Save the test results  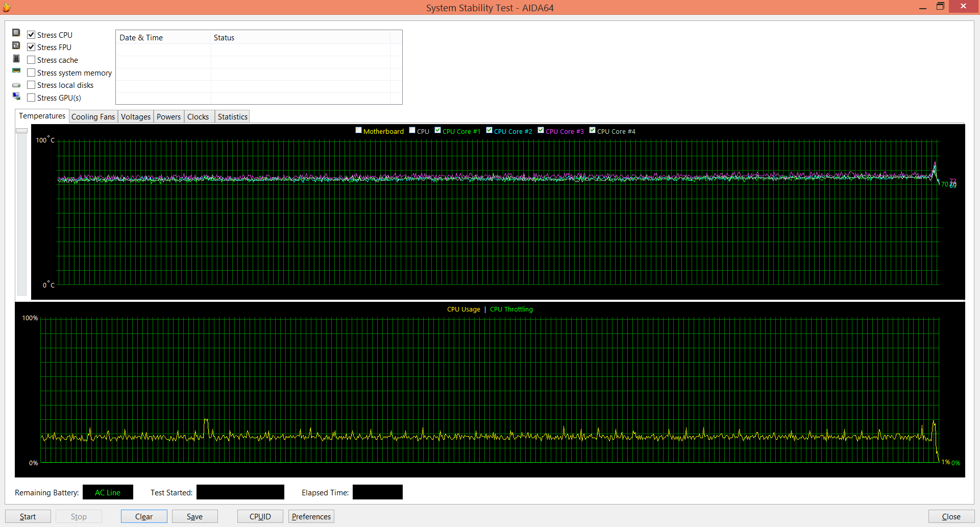tap(194, 516)
